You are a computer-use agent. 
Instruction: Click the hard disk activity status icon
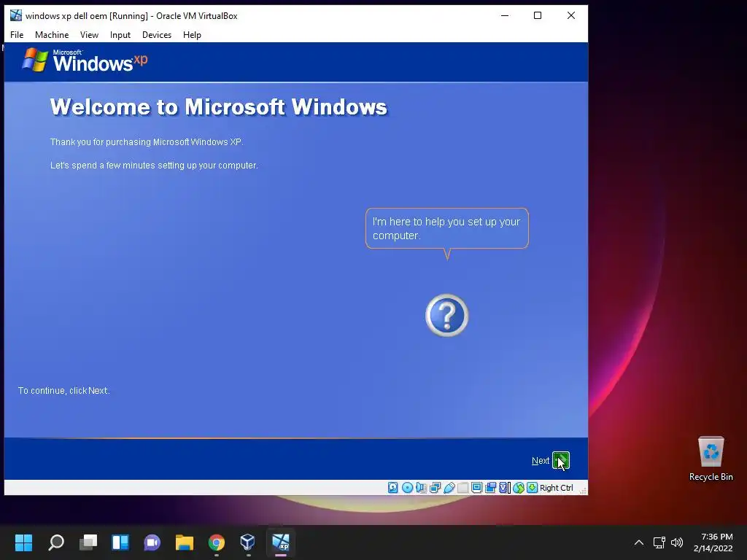coord(393,488)
